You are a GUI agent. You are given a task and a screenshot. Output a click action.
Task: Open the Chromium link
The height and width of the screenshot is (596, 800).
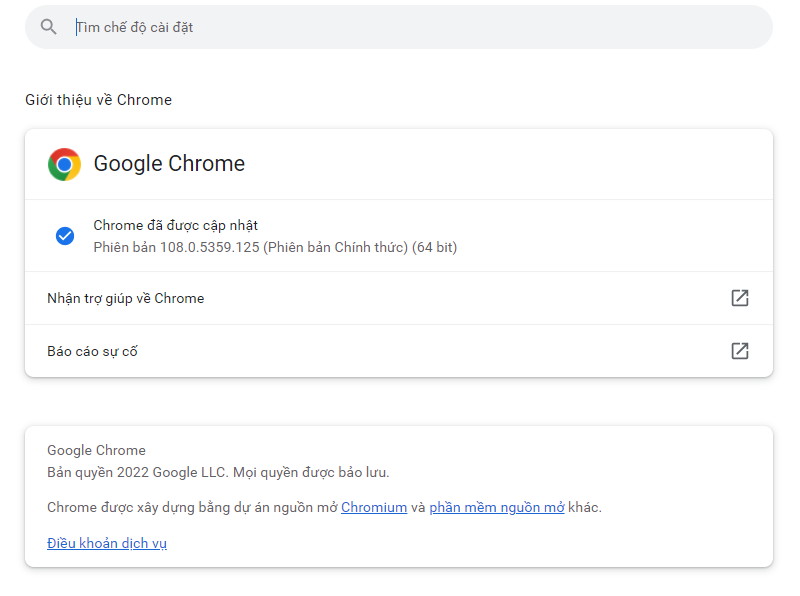pos(374,507)
